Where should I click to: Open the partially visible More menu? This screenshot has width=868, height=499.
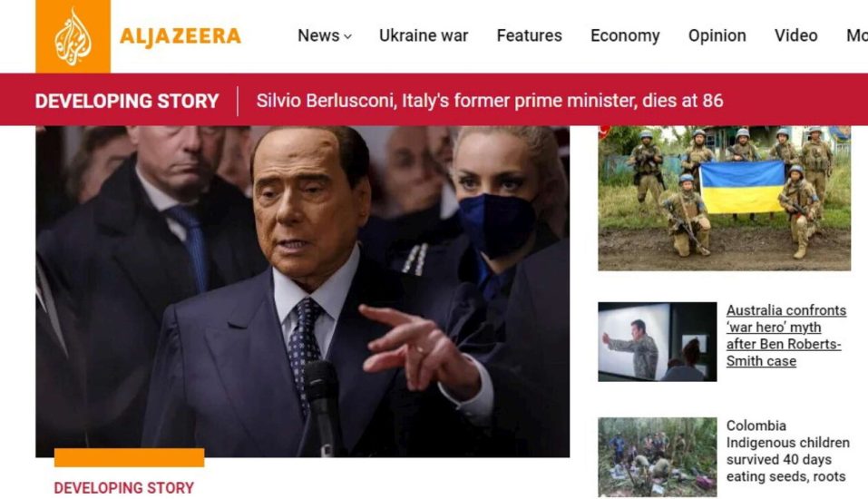857,35
